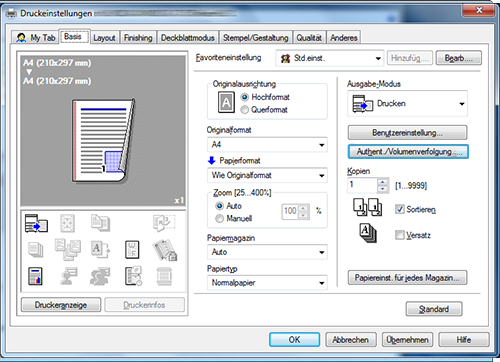Click the greyed folded page rotation status icon

164,223
